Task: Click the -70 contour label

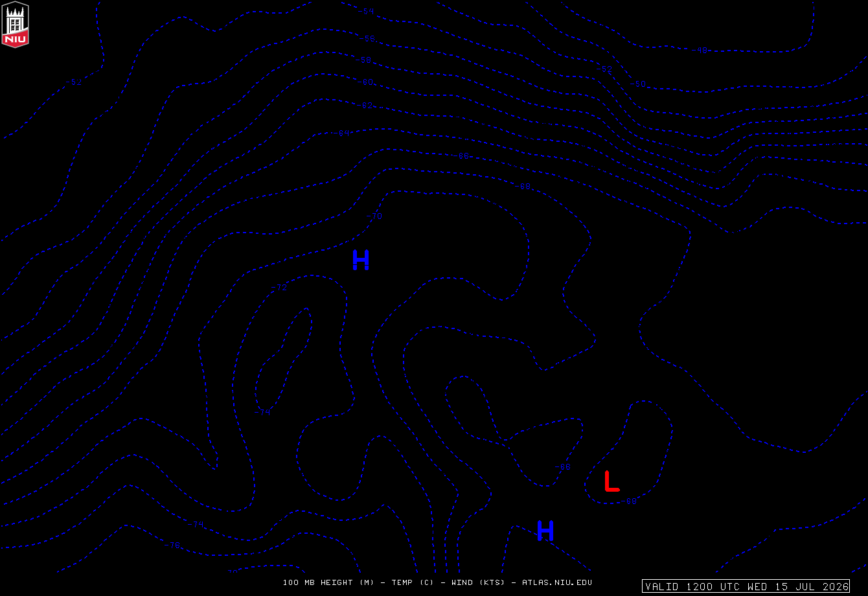Action: [x=374, y=216]
